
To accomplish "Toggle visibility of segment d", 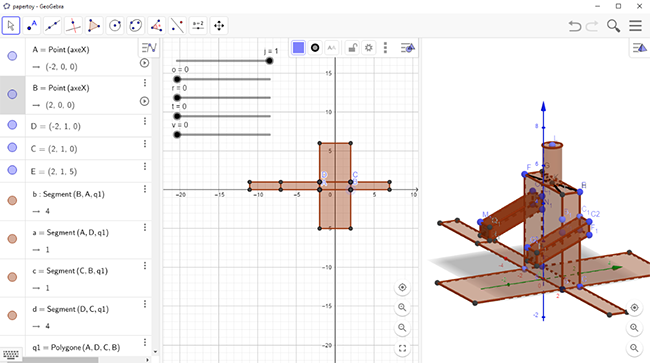I will coord(12,315).
